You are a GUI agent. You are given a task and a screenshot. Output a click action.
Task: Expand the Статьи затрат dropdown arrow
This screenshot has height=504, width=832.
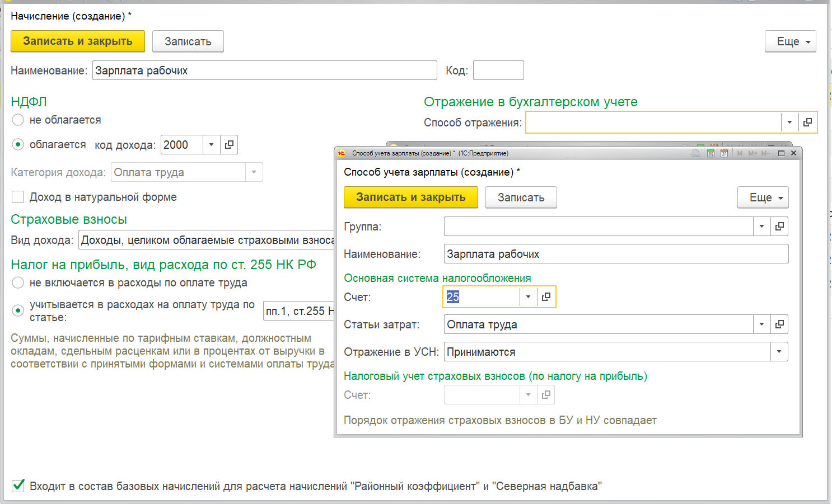[761, 324]
